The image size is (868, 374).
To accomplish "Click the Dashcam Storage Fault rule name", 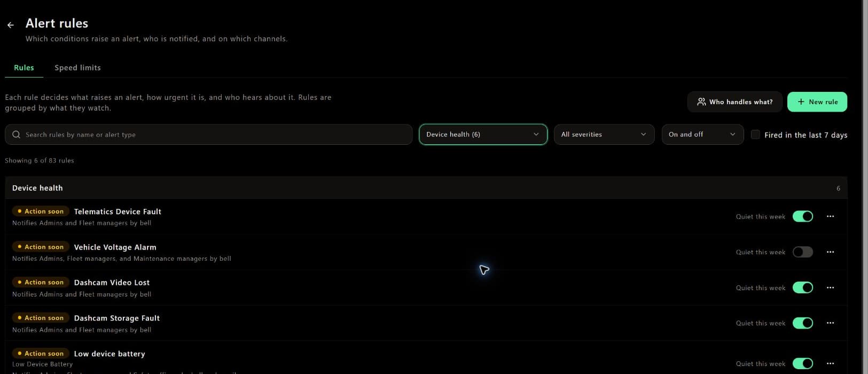I will [116, 318].
